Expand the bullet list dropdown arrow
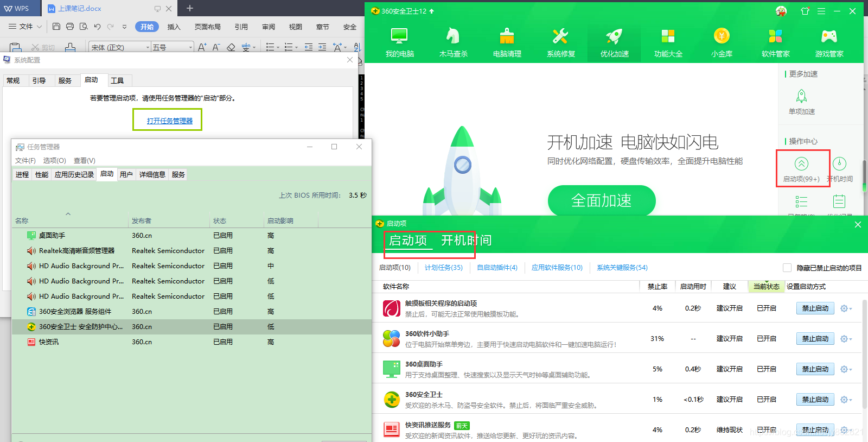Viewport: 868px width, 442px height. click(x=278, y=48)
